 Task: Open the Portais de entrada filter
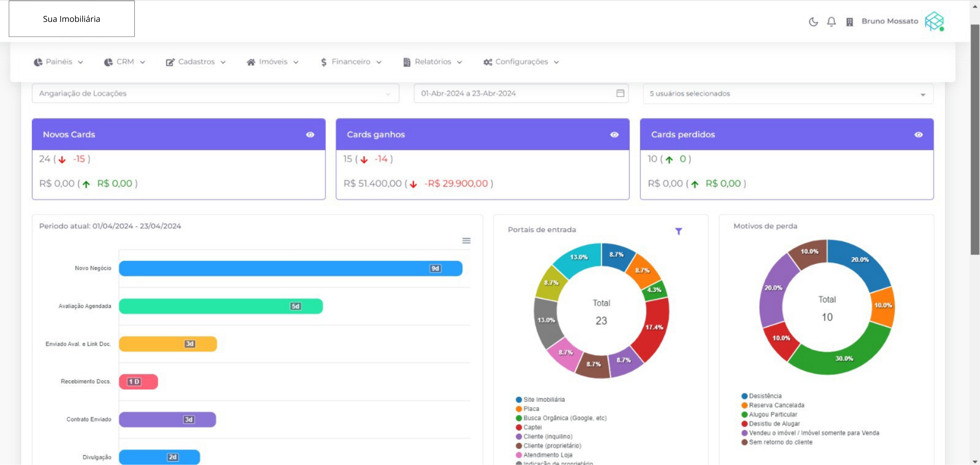[678, 231]
